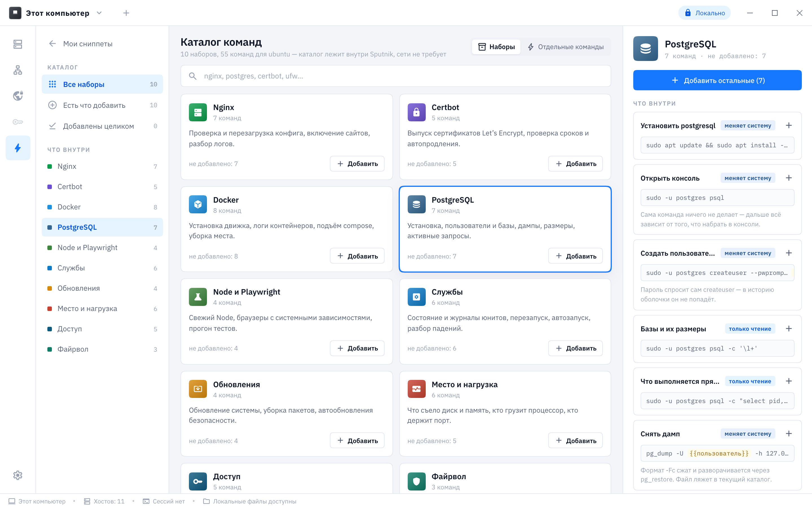Click Сессий нет in the status bar
The image size is (812, 508).
click(x=164, y=501)
